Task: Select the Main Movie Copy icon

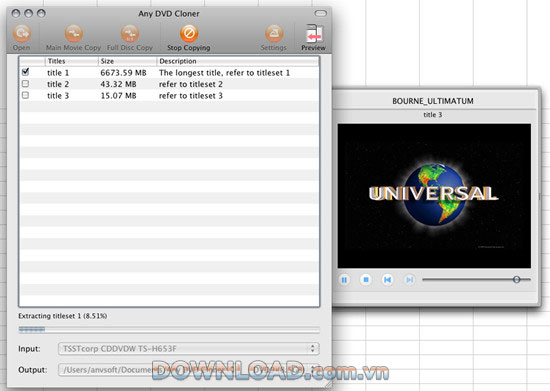Action: [x=73, y=33]
